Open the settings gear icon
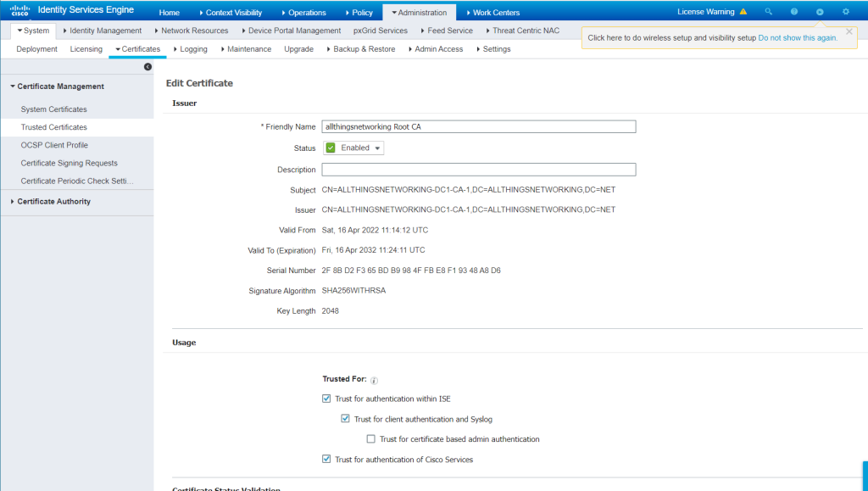This screenshot has height=491, width=868. pyautogui.click(x=846, y=12)
